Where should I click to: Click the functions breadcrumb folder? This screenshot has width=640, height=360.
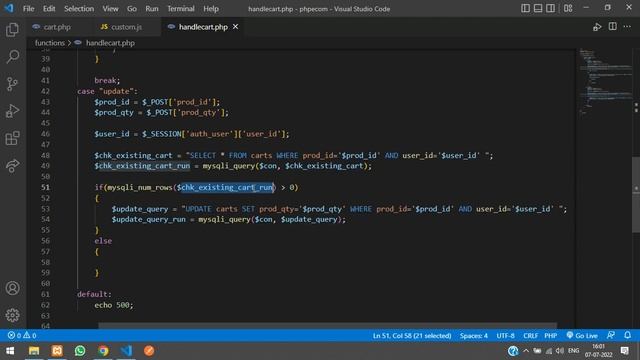(49, 43)
